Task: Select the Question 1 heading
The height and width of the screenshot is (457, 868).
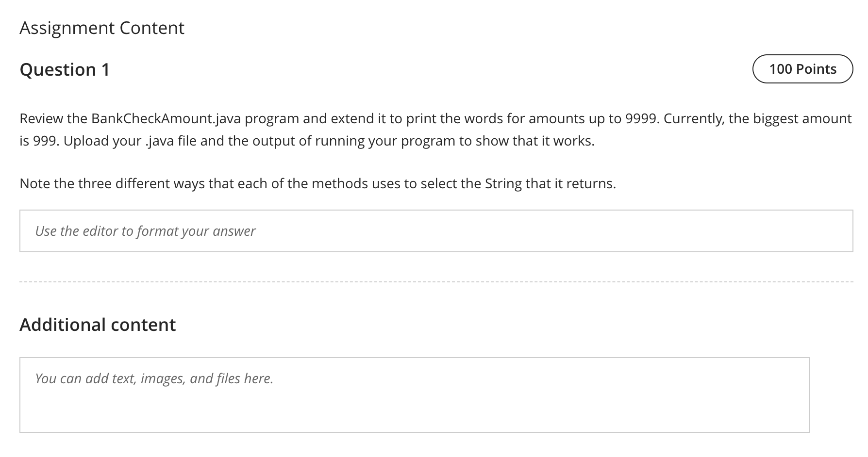Action: pos(64,69)
